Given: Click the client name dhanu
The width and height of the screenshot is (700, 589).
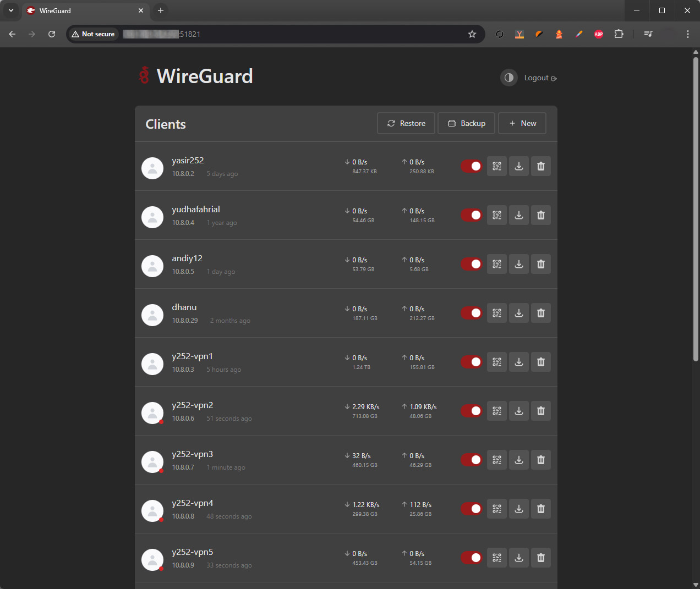Looking at the screenshot, I should (184, 307).
